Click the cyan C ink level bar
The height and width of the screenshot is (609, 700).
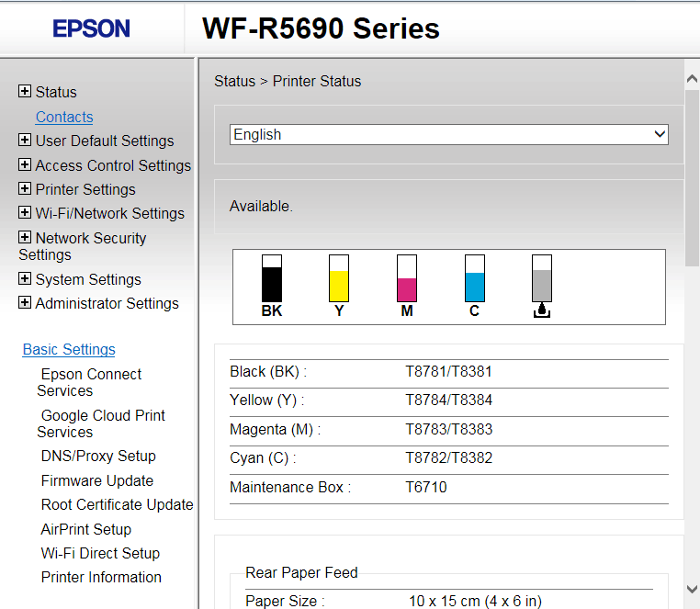coord(475,278)
